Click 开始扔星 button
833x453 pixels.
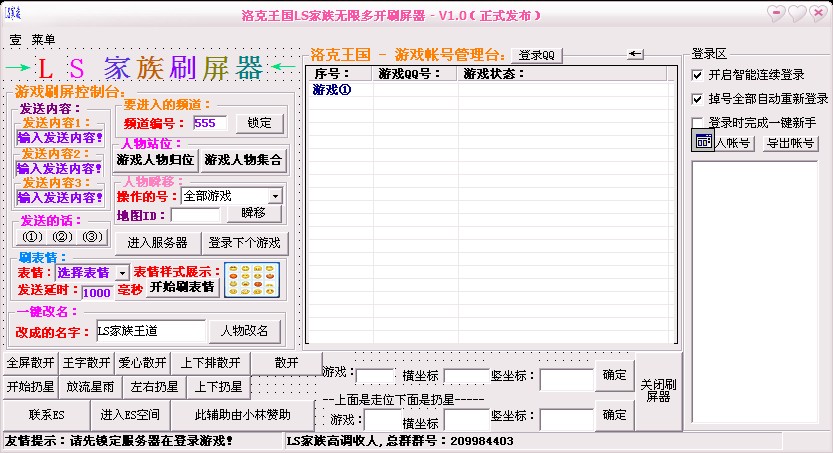point(30,387)
